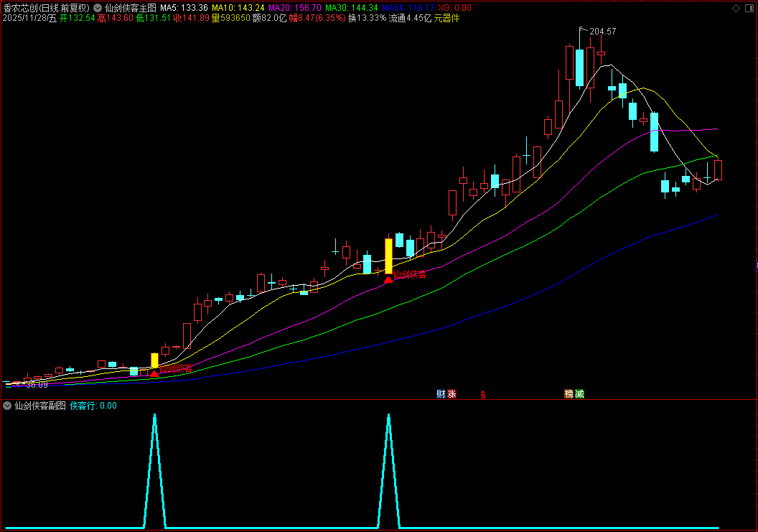Toggle the side panel icon at top right
The height and width of the screenshot is (532, 758).
coord(749,8)
